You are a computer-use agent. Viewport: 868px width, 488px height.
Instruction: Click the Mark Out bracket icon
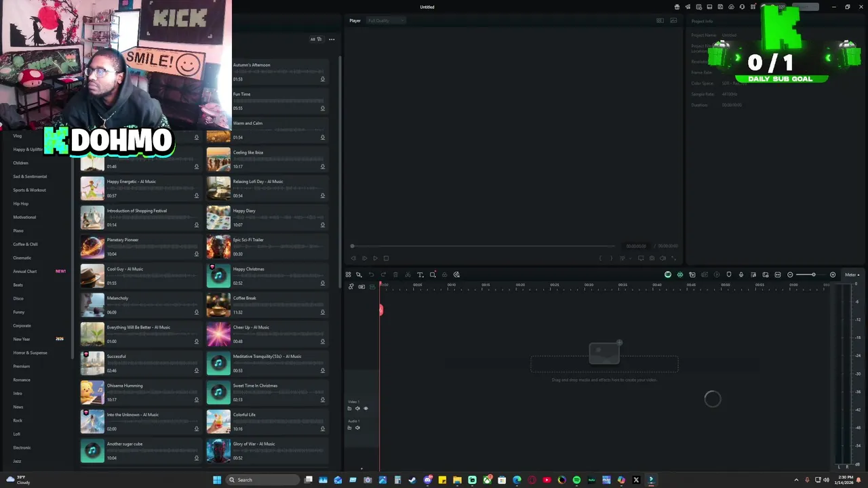coord(611,258)
